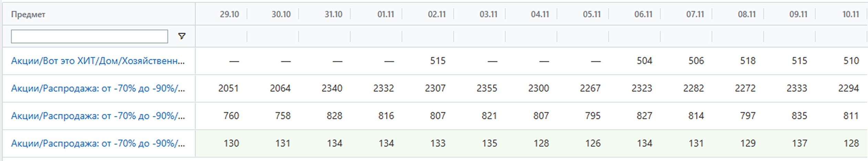Click the cell with value 126
868x161 pixels.
[592, 143]
